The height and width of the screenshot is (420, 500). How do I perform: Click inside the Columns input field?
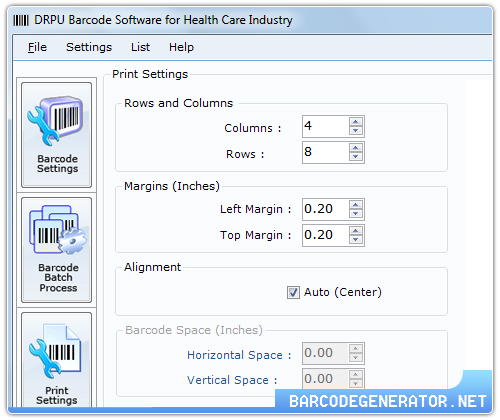pyautogui.click(x=326, y=126)
